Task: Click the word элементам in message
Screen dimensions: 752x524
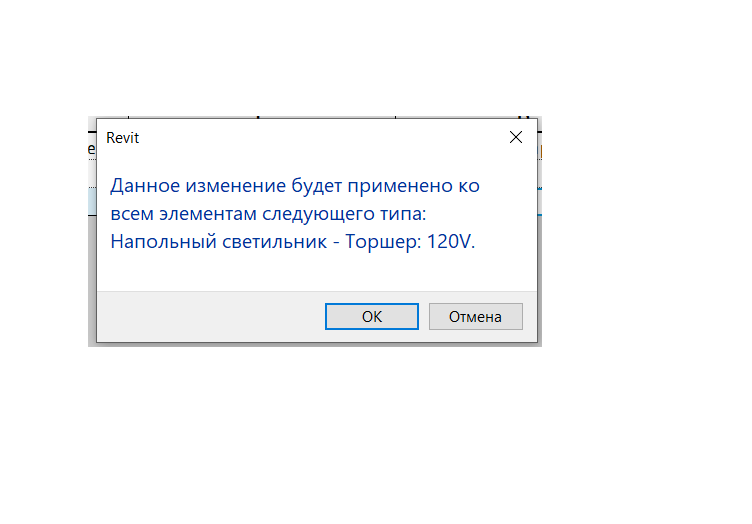Action: (208, 214)
